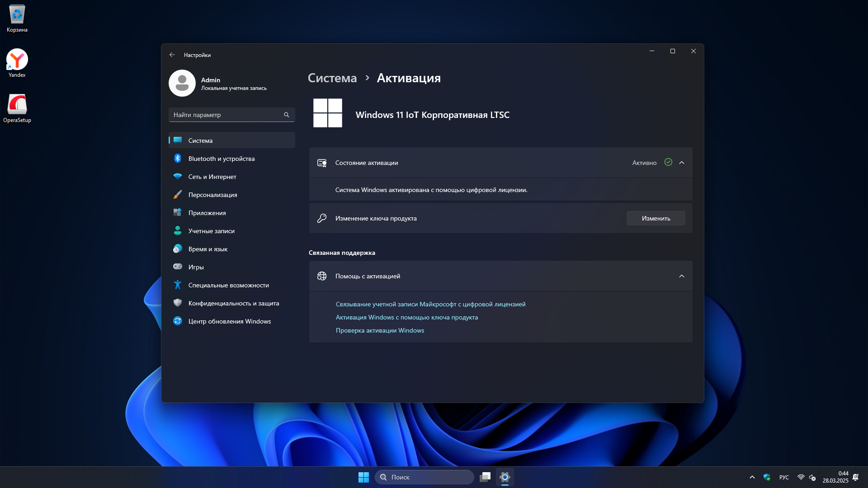Click the Найти параметр search field
The image size is (868, 488).
(x=226, y=115)
